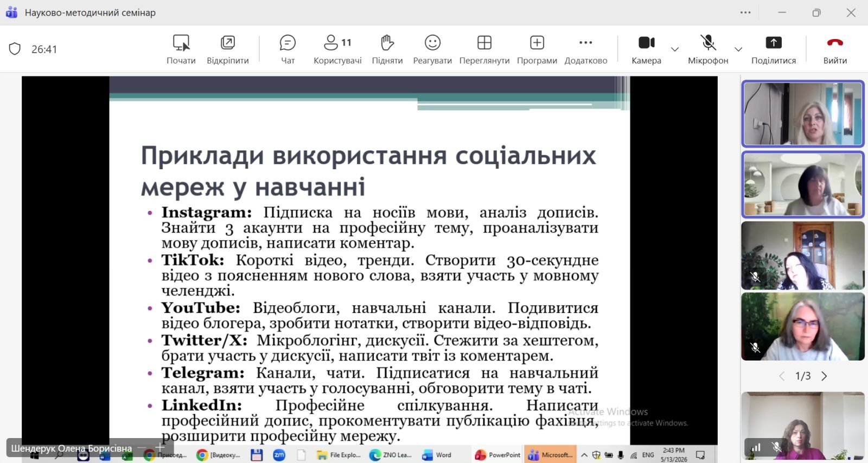Select the dark-haired woman's video in white room
The image size is (868, 463).
[803, 184]
